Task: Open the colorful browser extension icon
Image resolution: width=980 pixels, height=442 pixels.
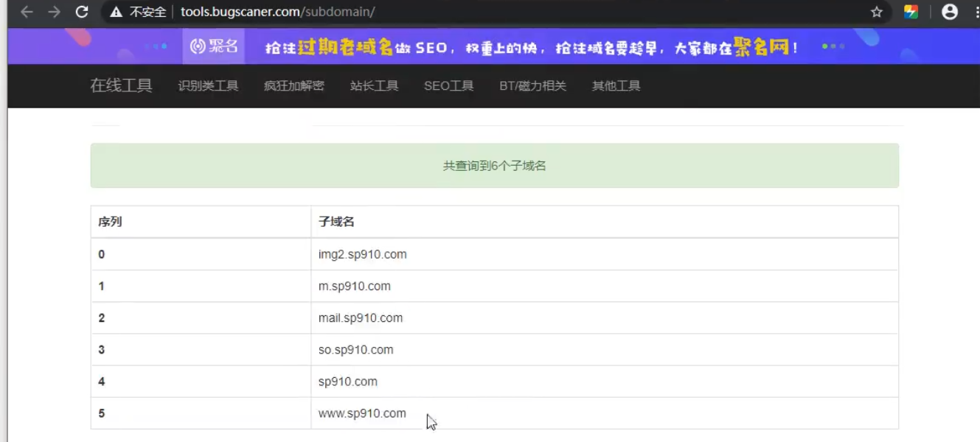Action: tap(911, 12)
